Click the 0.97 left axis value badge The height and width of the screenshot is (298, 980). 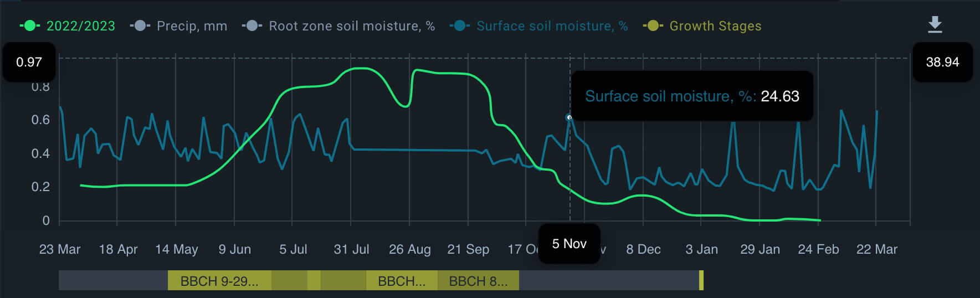click(29, 62)
